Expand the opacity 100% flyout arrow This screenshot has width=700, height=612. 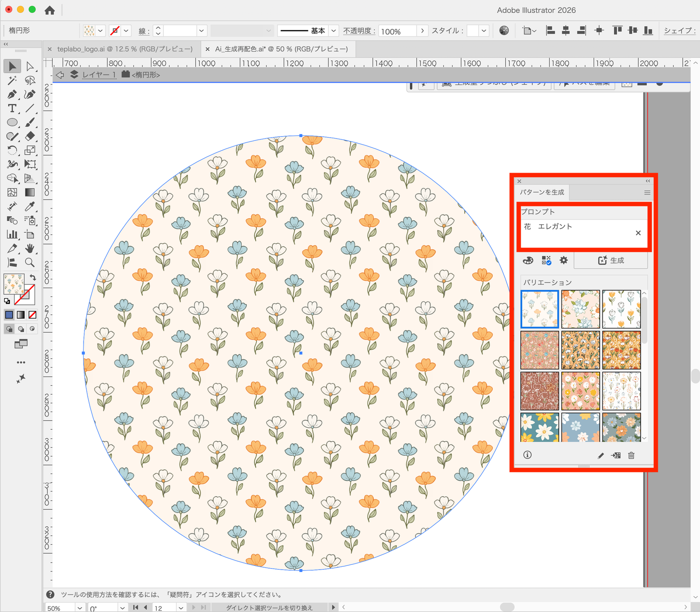pyautogui.click(x=422, y=31)
